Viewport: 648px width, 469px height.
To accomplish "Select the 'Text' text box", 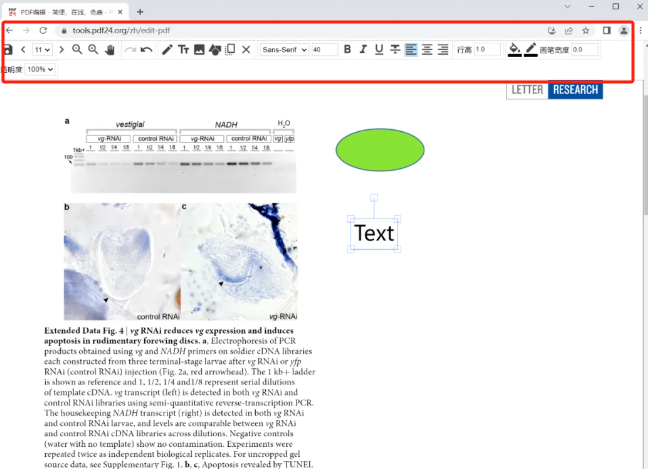I will pos(374,233).
